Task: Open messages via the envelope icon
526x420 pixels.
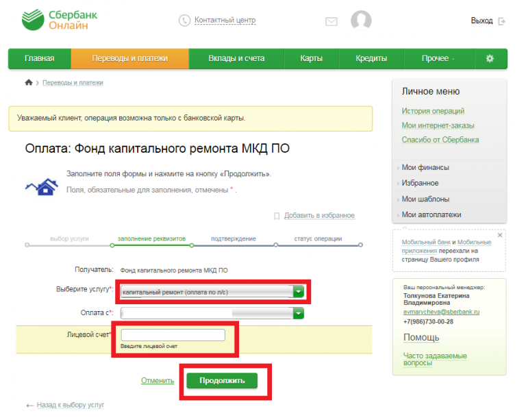Action: (x=331, y=22)
